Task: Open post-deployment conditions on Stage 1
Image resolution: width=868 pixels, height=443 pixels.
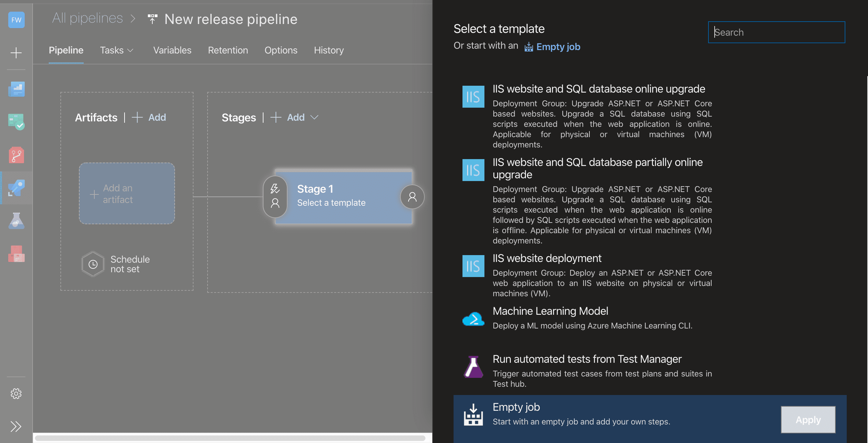Action: point(412,196)
